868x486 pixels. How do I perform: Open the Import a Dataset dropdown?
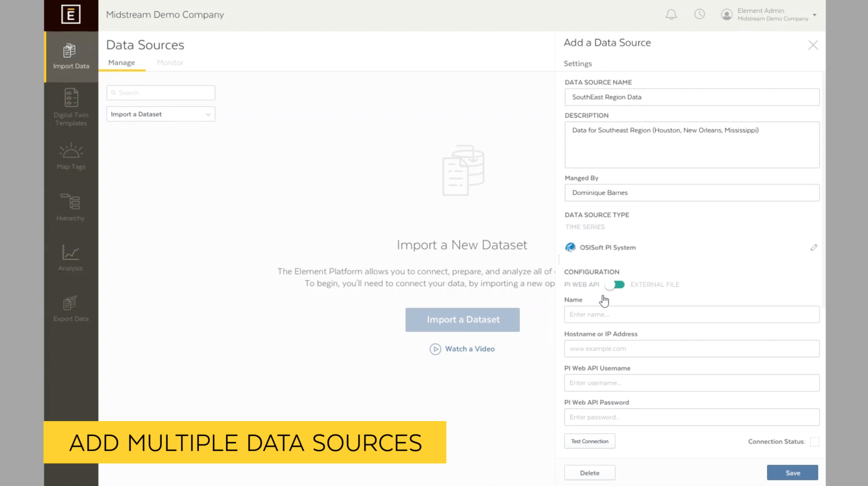[x=161, y=114]
